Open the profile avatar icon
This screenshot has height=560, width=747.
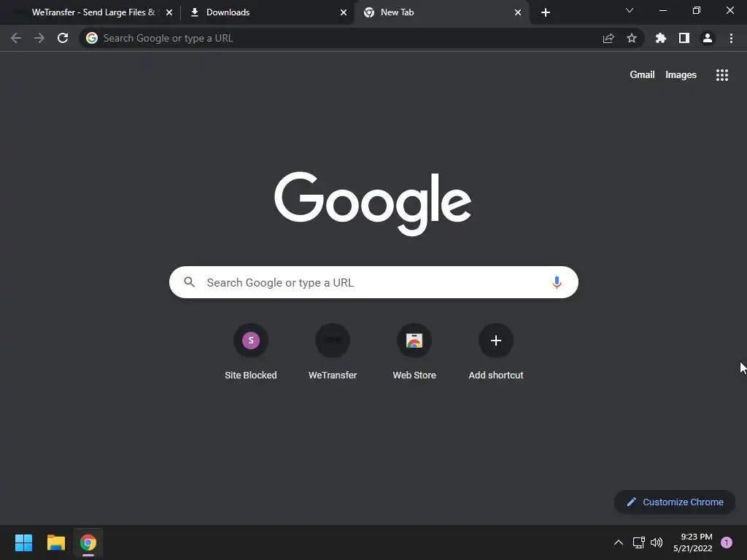[708, 38]
